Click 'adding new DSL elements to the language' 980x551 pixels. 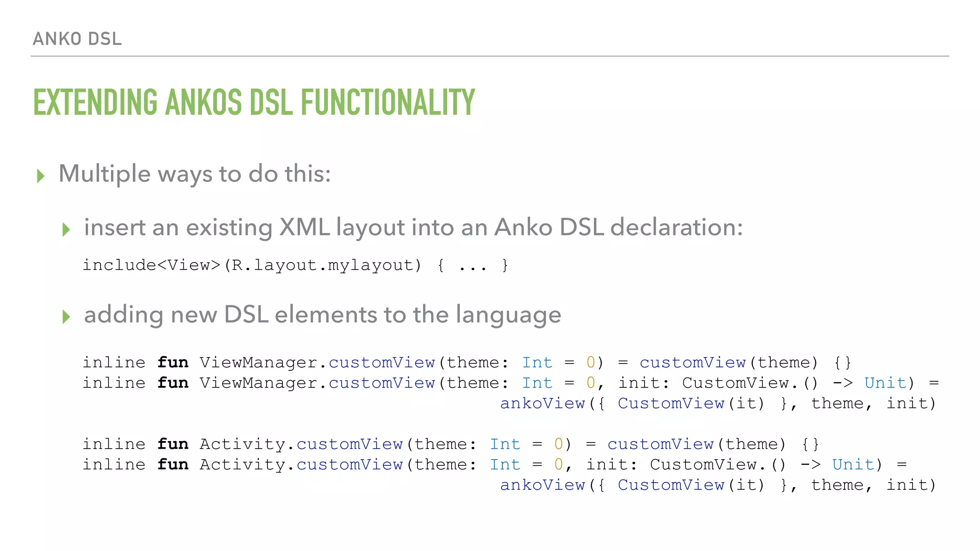(x=323, y=315)
